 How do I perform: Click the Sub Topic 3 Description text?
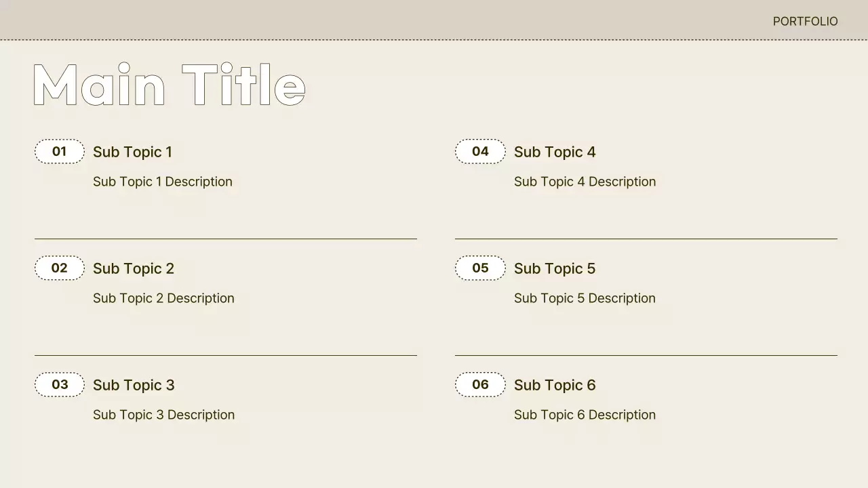coord(163,415)
